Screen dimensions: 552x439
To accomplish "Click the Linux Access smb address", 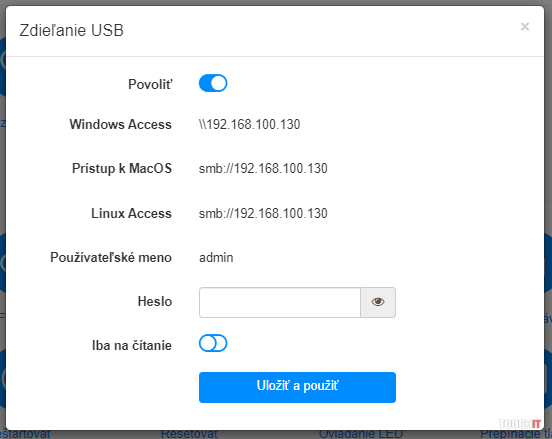I will click(x=263, y=213).
